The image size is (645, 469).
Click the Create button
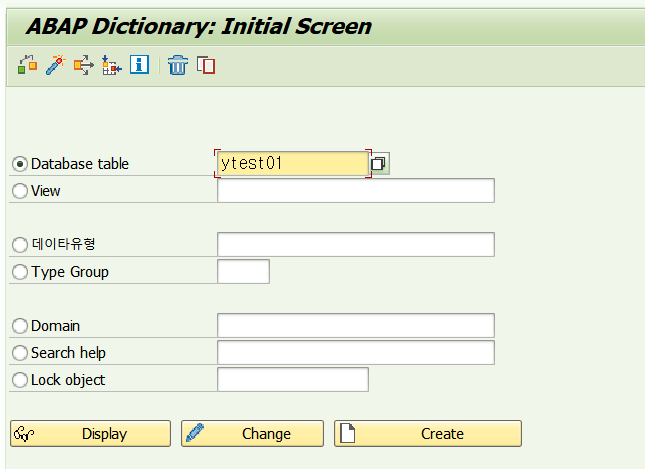428,434
